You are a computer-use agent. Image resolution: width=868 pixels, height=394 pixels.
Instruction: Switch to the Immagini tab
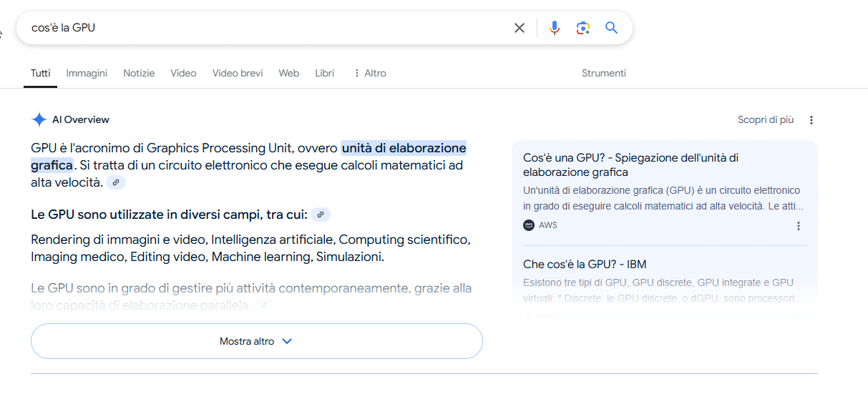pos(87,73)
